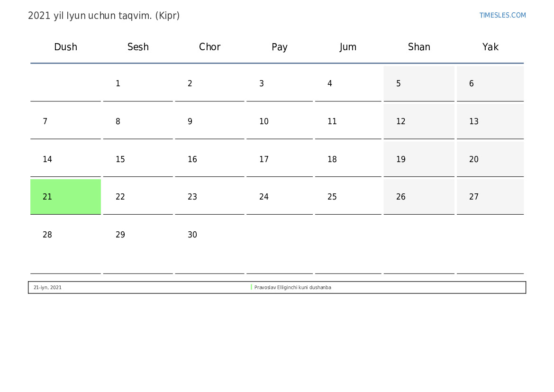The image size is (554, 392).
Task: Select date 25 on Friday
Action: 348,197
